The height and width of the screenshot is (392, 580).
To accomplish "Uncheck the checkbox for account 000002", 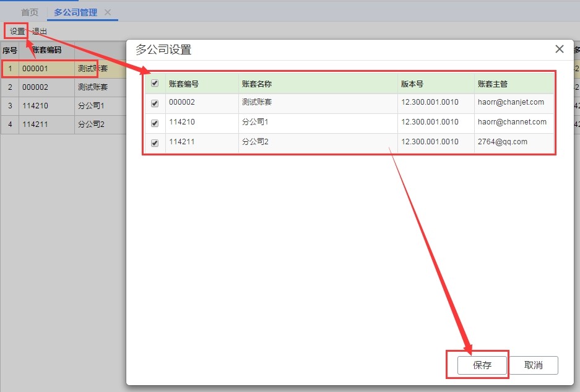I will point(155,103).
